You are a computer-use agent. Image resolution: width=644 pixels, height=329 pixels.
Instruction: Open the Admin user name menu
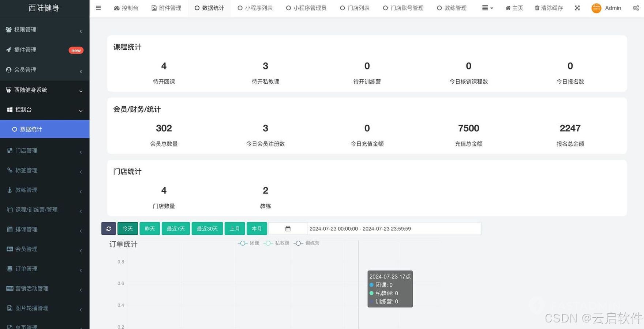click(x=613, y=8)
